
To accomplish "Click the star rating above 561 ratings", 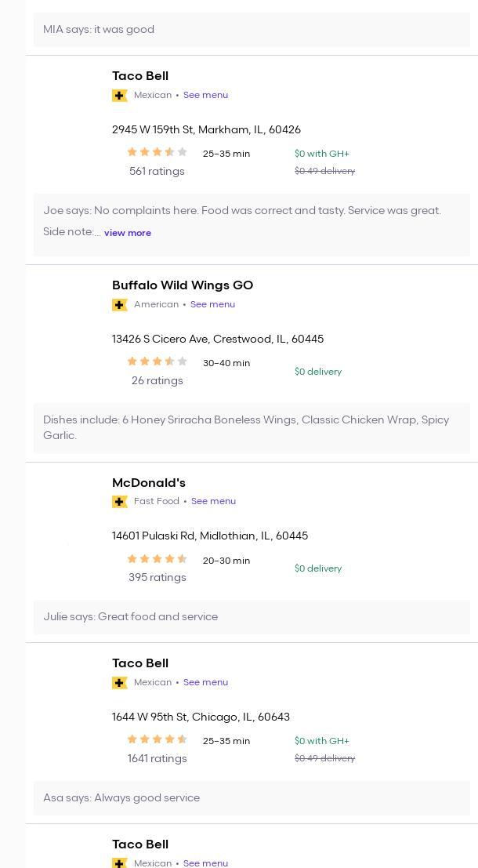I will pos(157,153).
